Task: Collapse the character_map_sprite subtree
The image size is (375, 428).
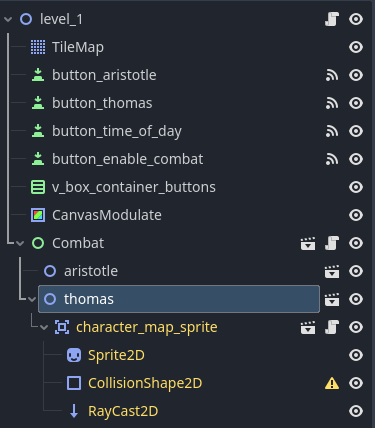Action: 44,327
